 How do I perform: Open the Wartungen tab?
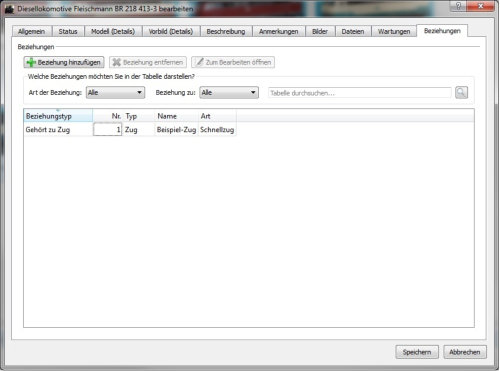point(394,31)
